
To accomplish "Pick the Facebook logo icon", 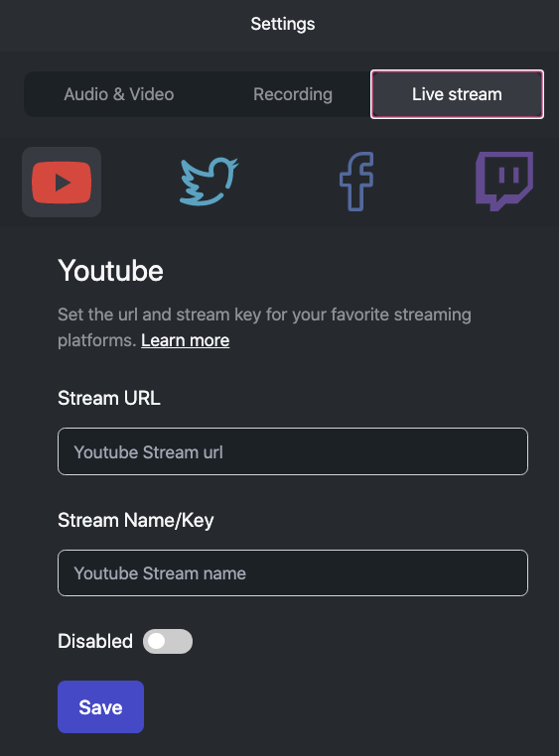I will pos(356,182).
